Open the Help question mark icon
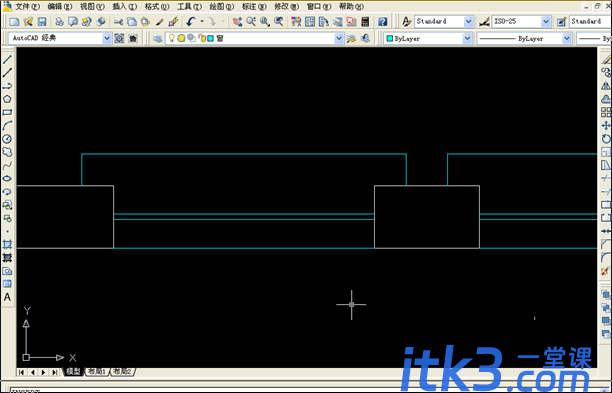The height and width of the screenshot is (393, 612). click(x=382, y=21)
